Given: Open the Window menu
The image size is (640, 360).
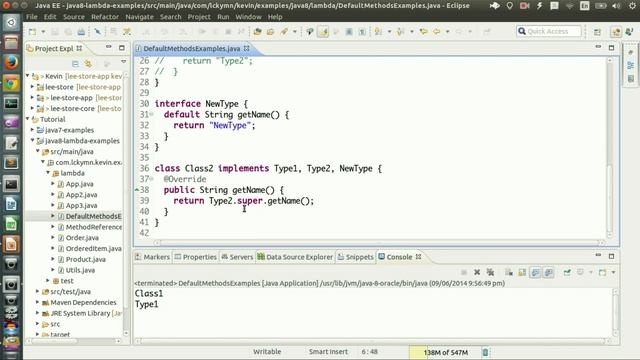Looking at the screenshot, I should [x=248, y=17].
